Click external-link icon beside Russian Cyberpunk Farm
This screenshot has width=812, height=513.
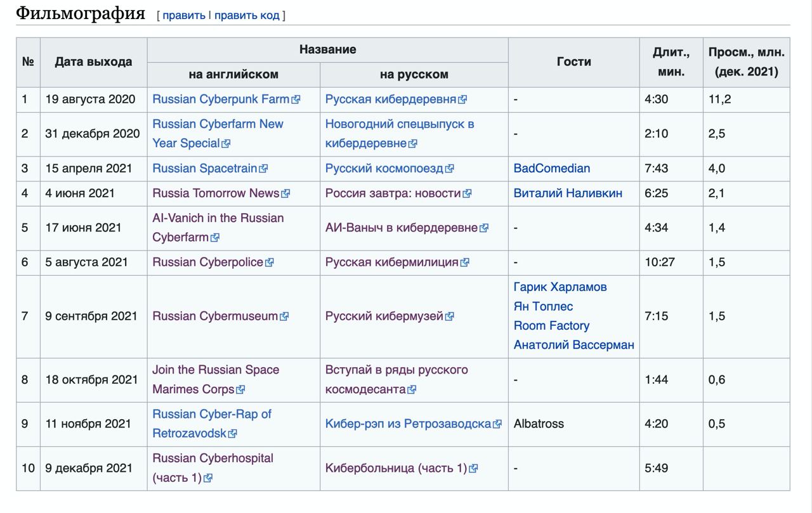tap(296, 100)
